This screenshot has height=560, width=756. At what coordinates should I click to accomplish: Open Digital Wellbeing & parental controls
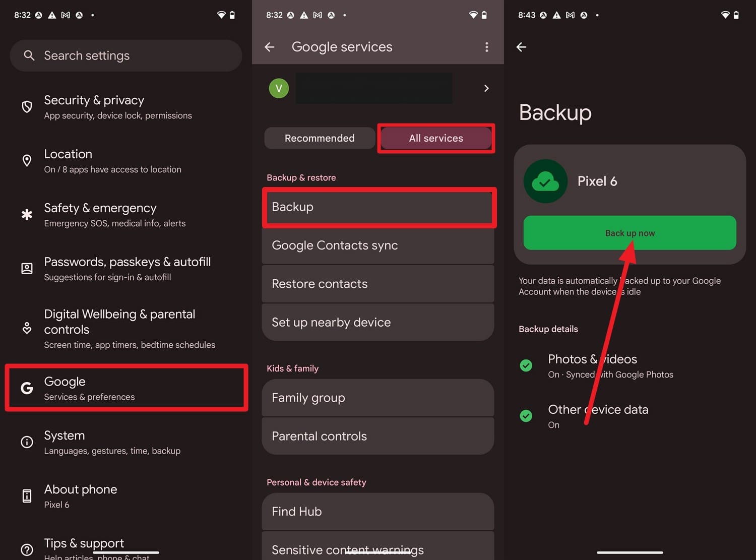coord(126,329)
